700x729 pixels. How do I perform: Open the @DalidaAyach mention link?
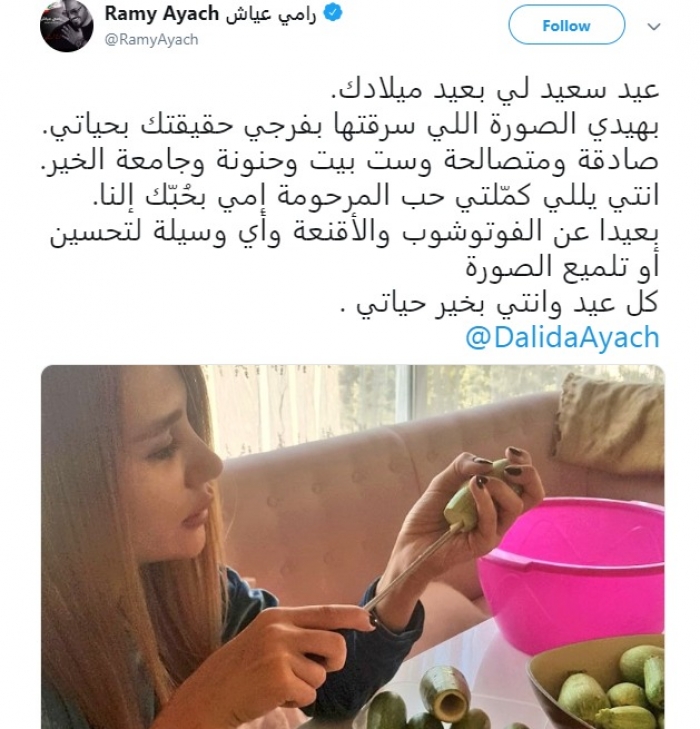click(562, 338)
